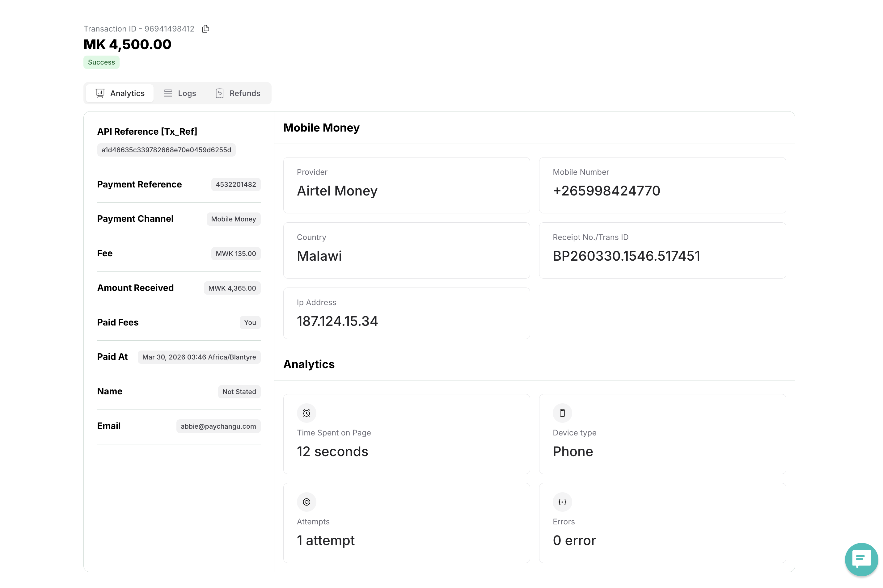This screenshot has height=588, width=883.
Task: Click the Airtel Money provider card
Action: coord(406,185)
